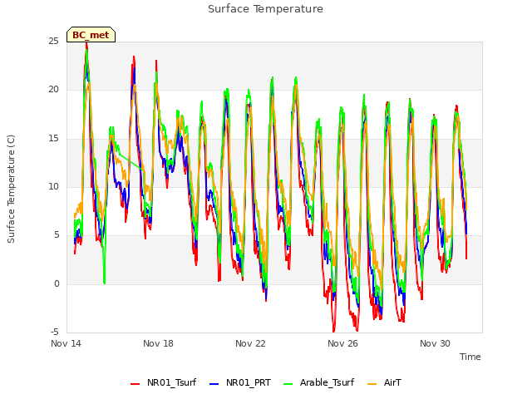Click the orange AirT legend swatch

[x=372, y=384]
